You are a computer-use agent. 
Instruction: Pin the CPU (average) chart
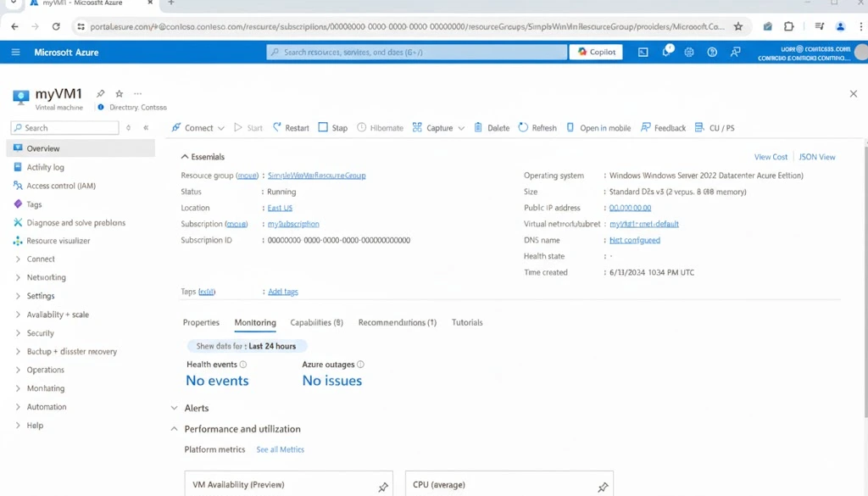[x=603, y=488]
